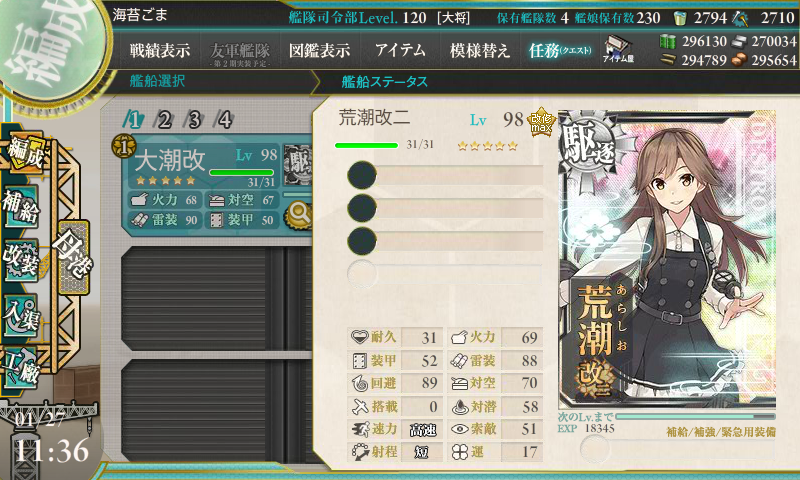Image resolution: width=800 pixels, height=480 pixels.
Task: Click the 荒潮改二 ship card image
Action: [667, 259]
